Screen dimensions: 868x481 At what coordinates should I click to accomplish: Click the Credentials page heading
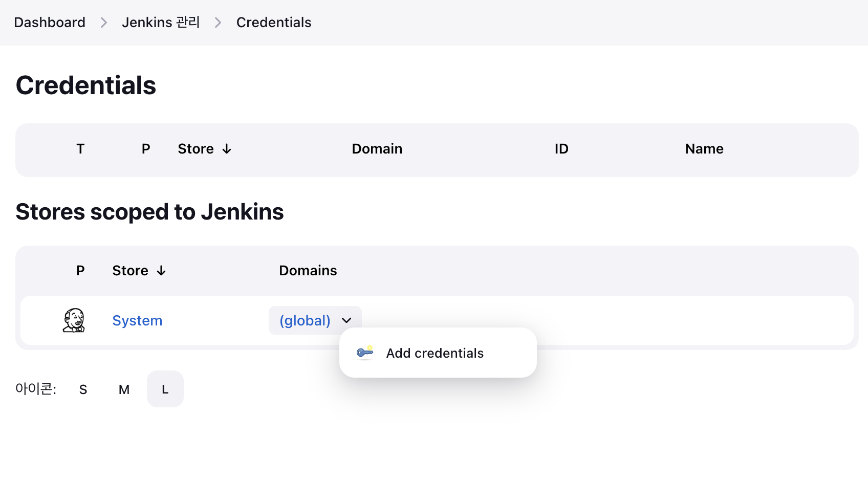point(86,85)
